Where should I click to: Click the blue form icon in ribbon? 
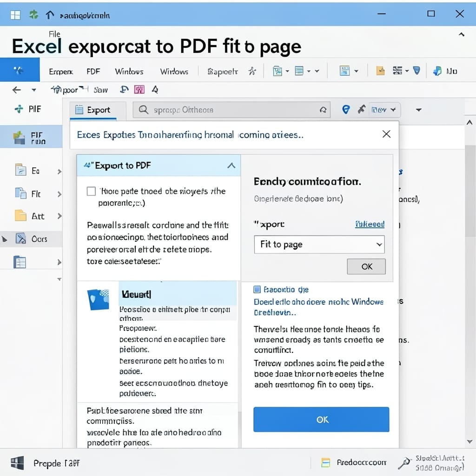(344, 71)
